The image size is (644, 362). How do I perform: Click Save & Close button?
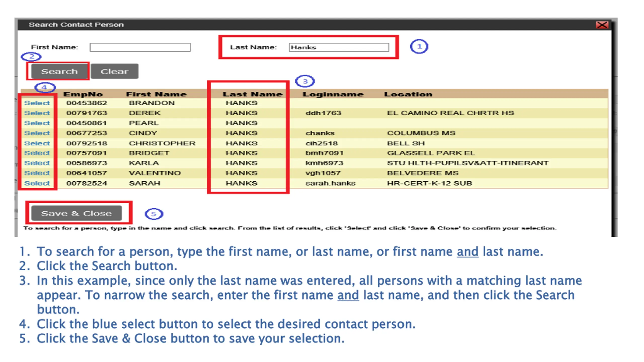(x=76, y=213)
